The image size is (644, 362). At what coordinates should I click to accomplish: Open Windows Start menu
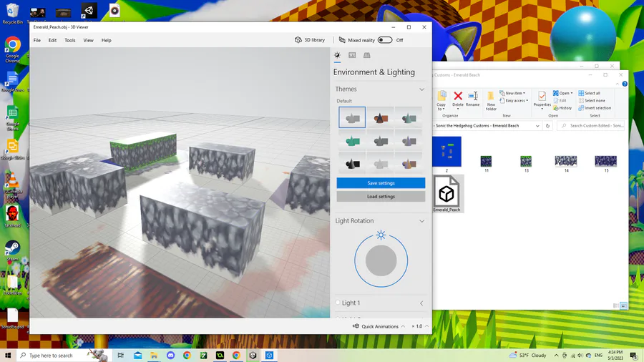click(x=8, y=355)
